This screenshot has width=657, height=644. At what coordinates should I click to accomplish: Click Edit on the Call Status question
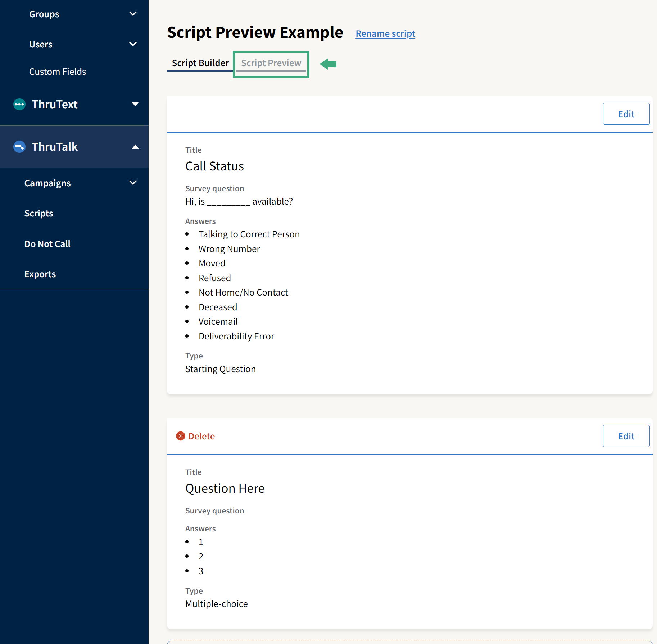626,114
